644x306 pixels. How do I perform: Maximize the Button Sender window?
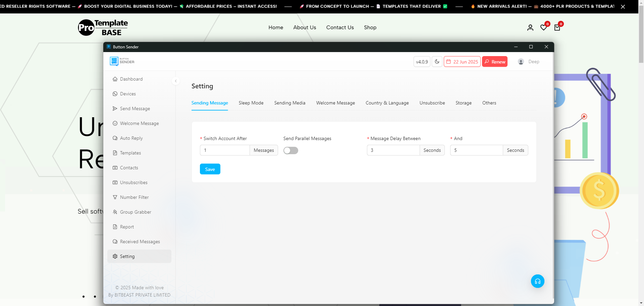tap(531, 47)
